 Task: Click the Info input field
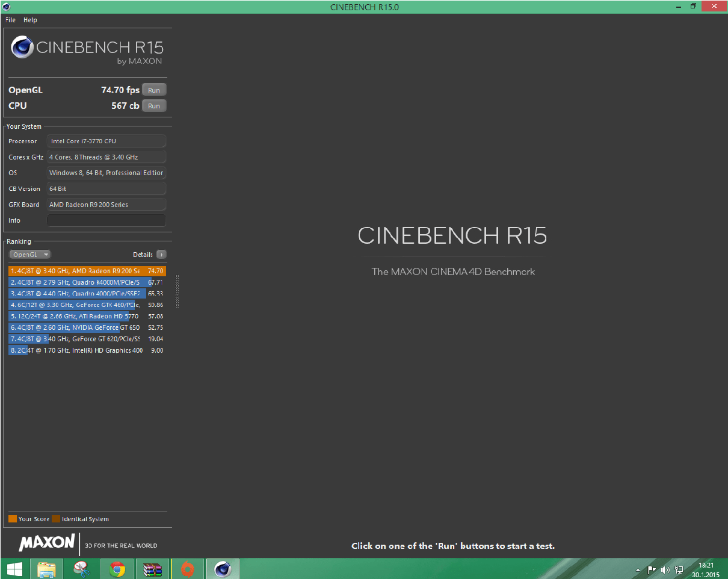(x=106, y=220)
